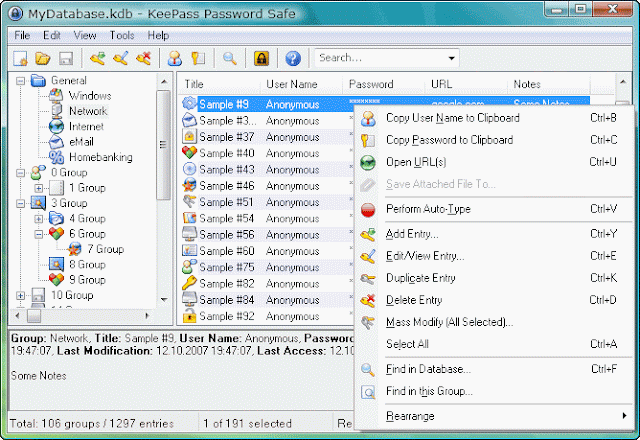The height and width of the screenshot is (440, 640).
Task: Collapse the 0 Group node
Action: (x=20, y=173)
